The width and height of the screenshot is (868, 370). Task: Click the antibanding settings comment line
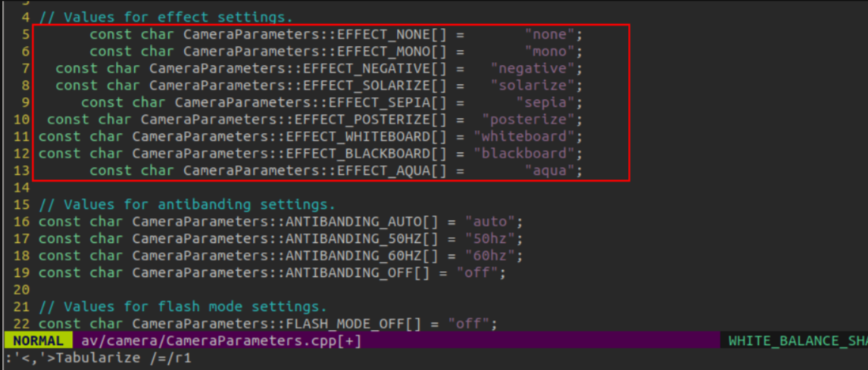(187, 204)
